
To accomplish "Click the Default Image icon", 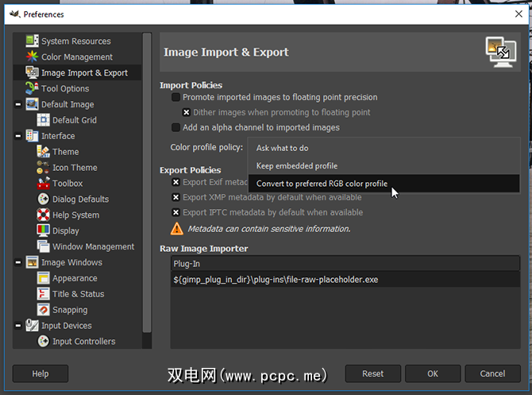I will (x=33, y=104).
